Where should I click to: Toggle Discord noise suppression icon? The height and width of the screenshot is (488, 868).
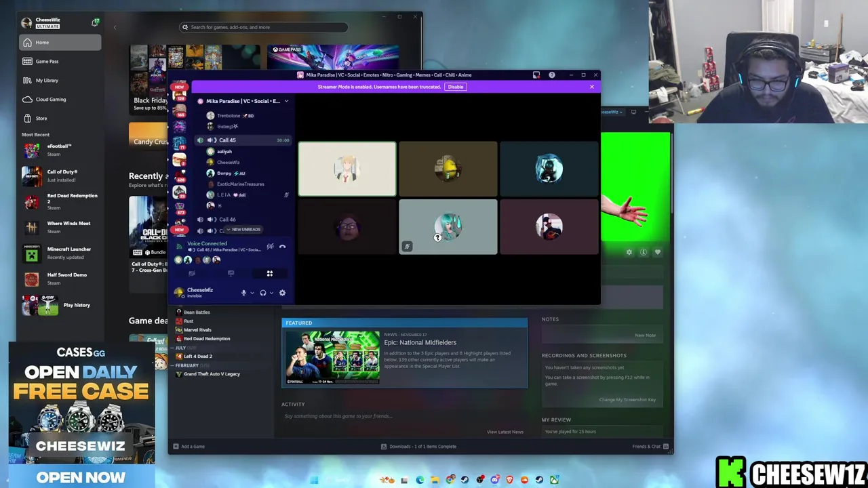click(270, 247)
